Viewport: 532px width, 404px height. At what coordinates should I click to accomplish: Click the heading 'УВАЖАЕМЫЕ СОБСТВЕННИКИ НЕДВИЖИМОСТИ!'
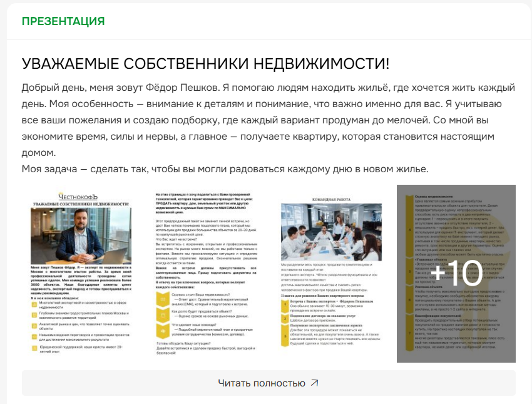(x=206, y=63)
